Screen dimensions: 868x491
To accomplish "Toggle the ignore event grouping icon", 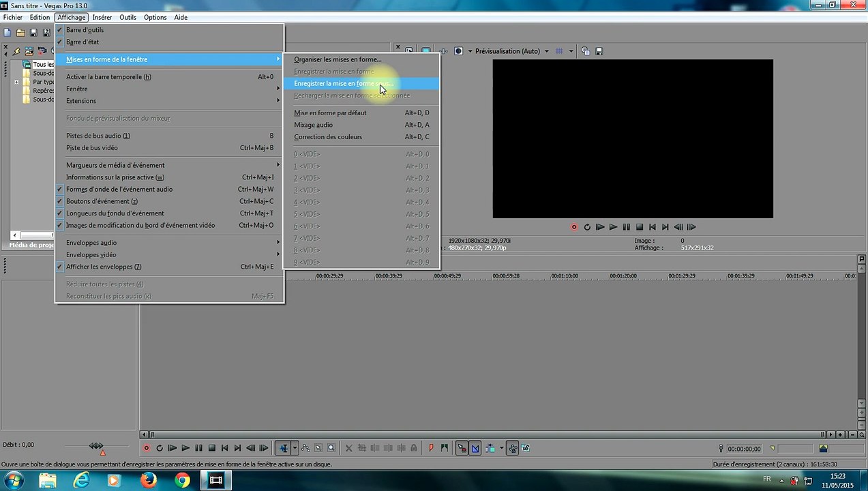I will point(526,448).
